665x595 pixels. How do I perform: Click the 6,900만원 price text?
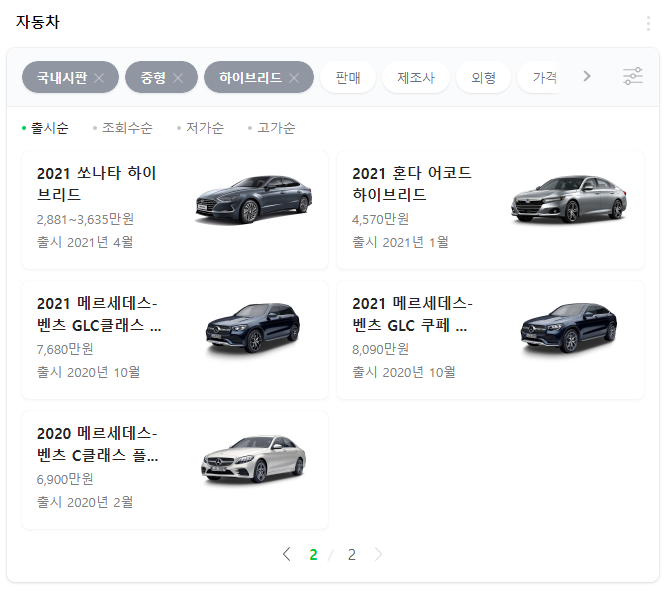tap(65, 479)
